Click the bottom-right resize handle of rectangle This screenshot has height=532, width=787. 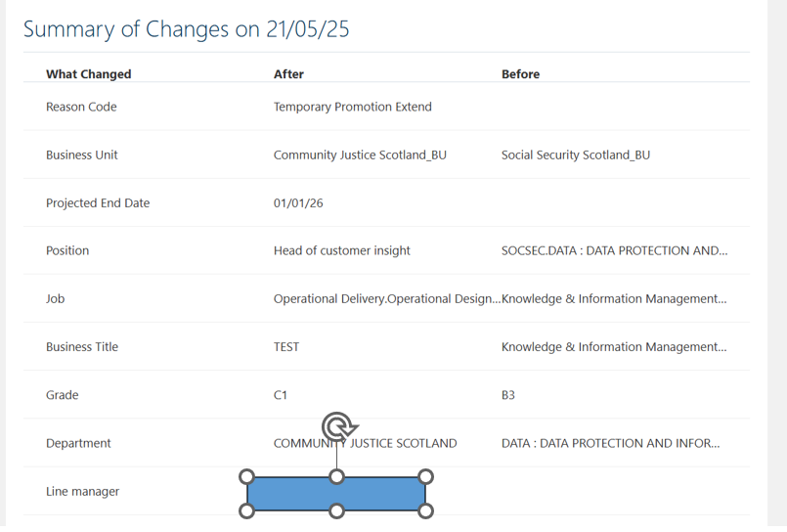point(425,510)
